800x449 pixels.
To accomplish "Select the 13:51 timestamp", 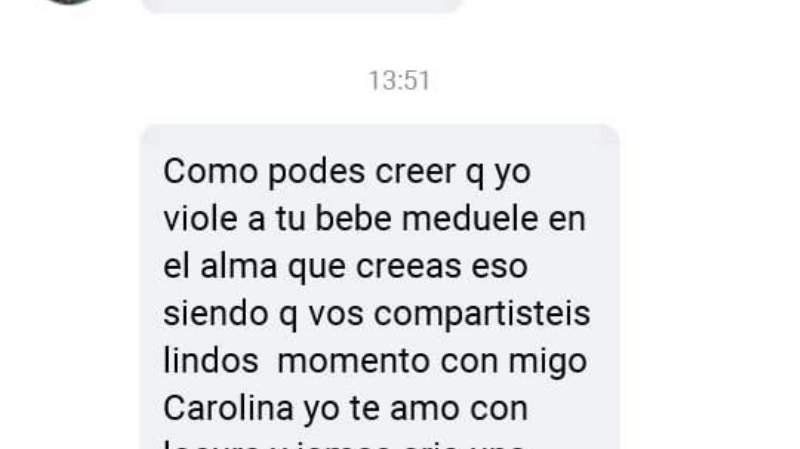I will tap(399, 81).
